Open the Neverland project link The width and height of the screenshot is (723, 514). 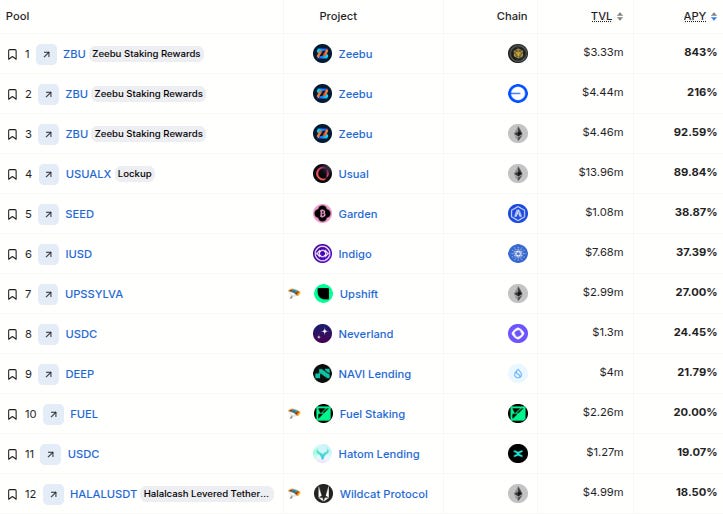pyautogui.click(x=366, y=334)
